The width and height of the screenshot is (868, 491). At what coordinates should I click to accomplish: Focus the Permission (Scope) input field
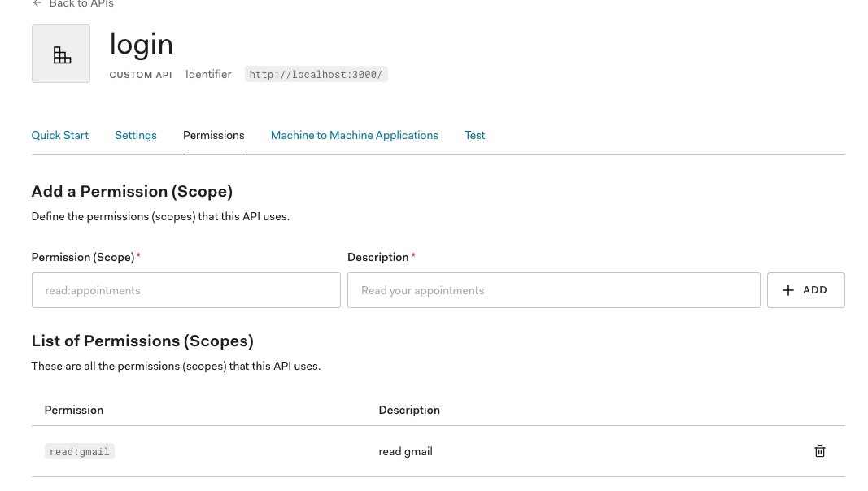point(186,290)
